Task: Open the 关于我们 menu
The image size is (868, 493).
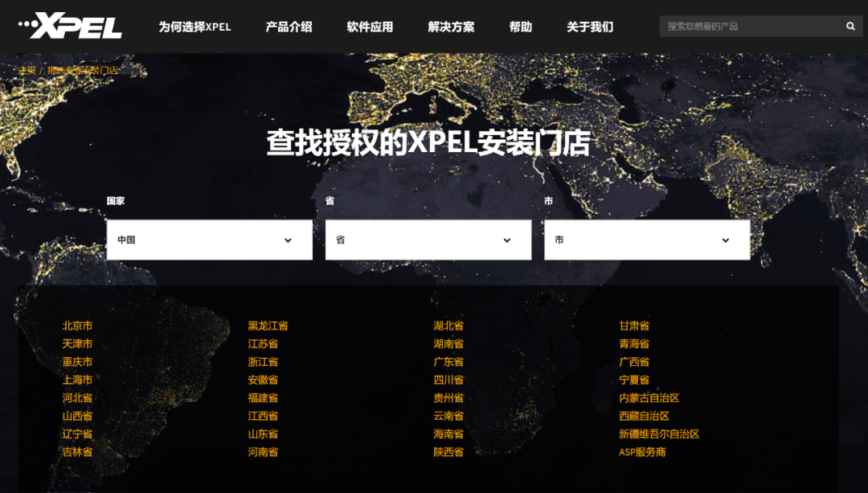Action: coord(590,27)
